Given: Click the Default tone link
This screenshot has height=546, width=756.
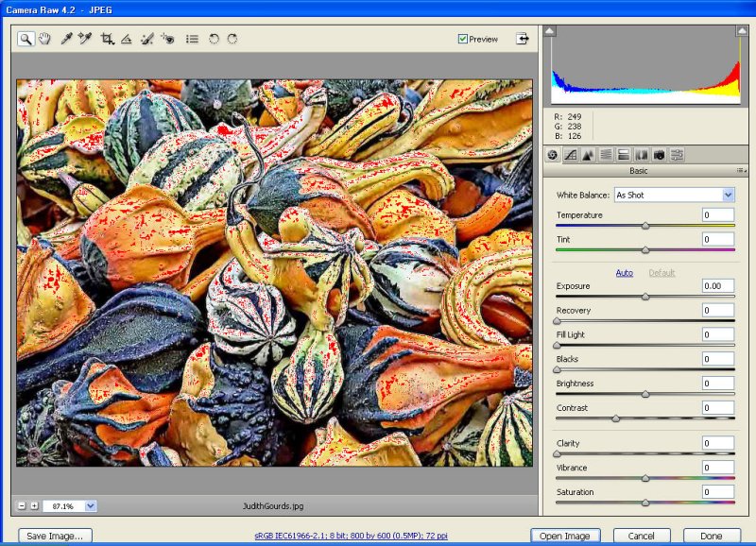Looking at the screenshot, I should pos(661,273).
